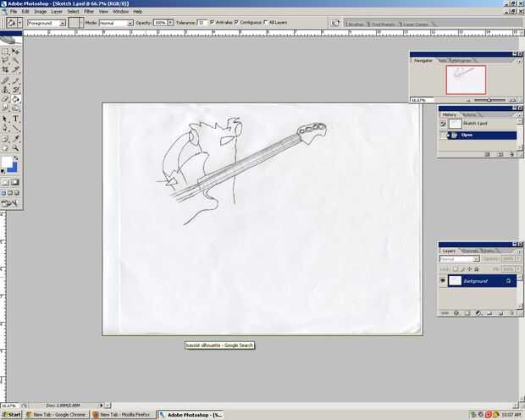Switch to Standard Screen Mode
Image resolution: width=525 pixels, height=420 pixels.
[x=3, y=193]
